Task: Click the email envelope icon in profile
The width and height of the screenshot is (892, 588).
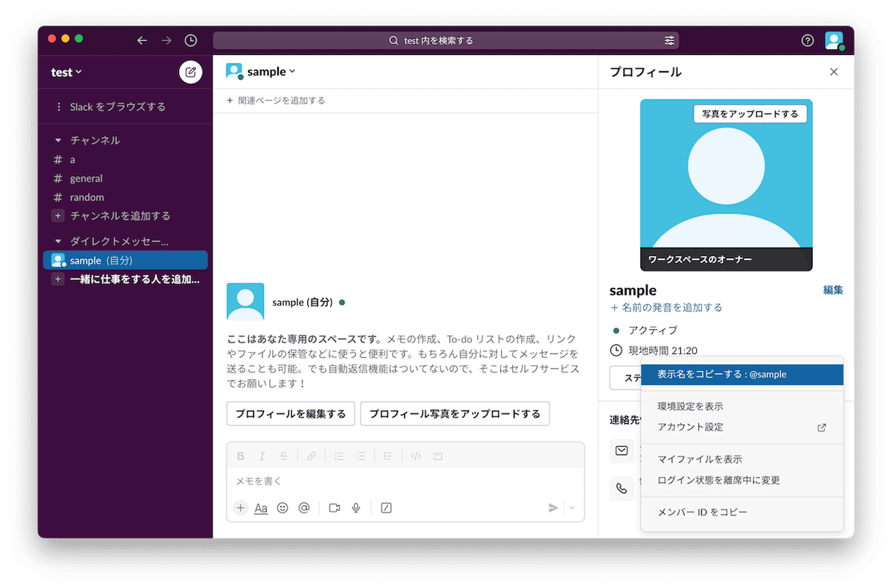Action: point(622,451)
